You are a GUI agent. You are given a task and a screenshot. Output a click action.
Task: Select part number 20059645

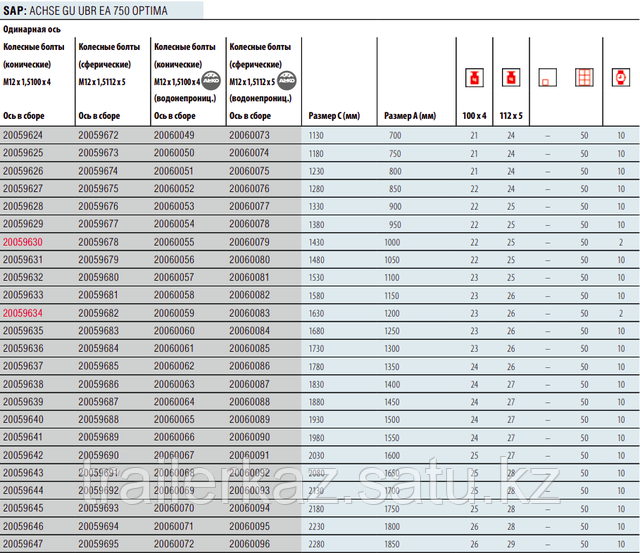tap(23, 509)
